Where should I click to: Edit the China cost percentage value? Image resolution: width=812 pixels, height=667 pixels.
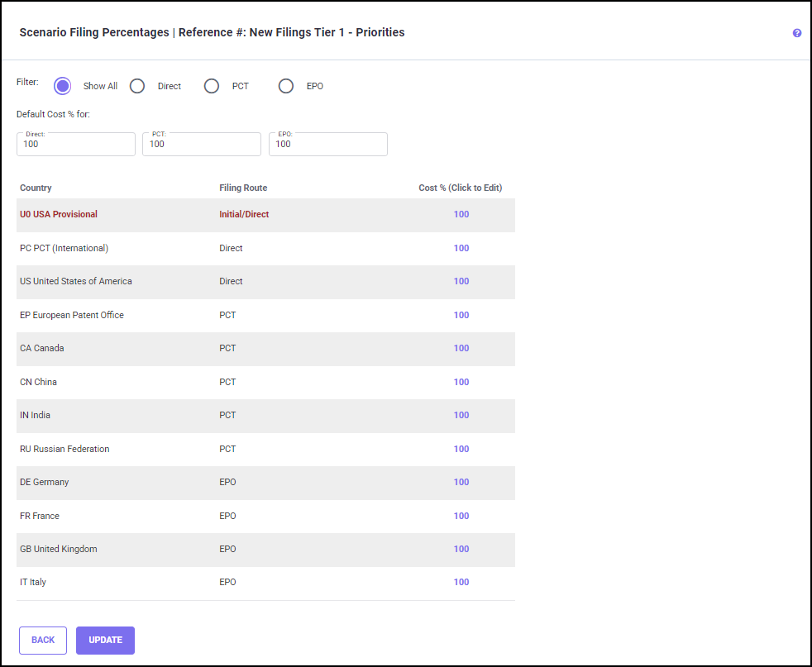461,382
